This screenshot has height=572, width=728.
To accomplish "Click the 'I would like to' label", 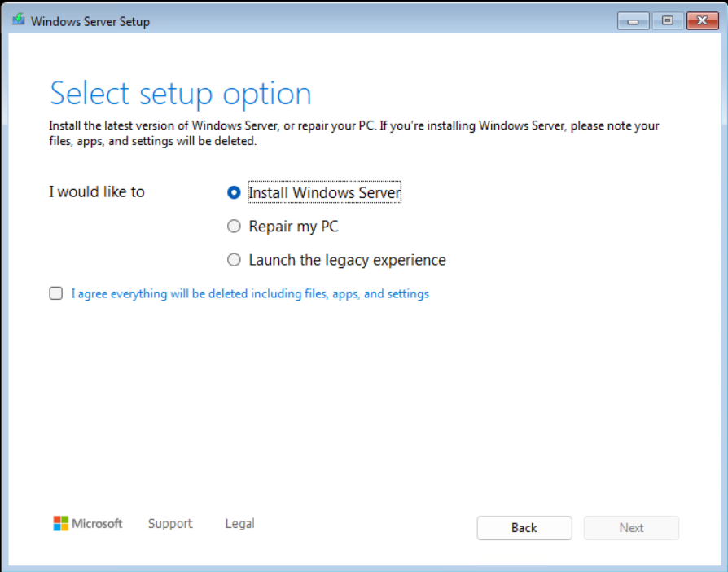I will pos(97,192).
